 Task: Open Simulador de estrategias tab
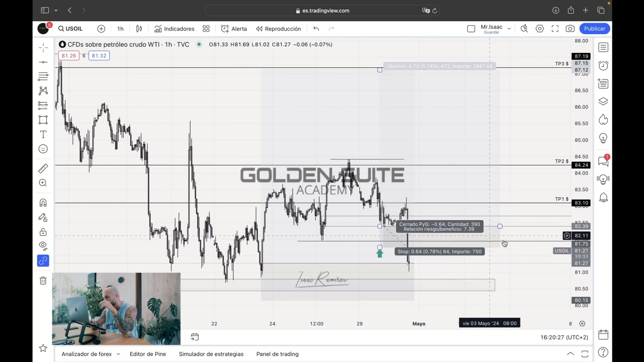point(211,354)
